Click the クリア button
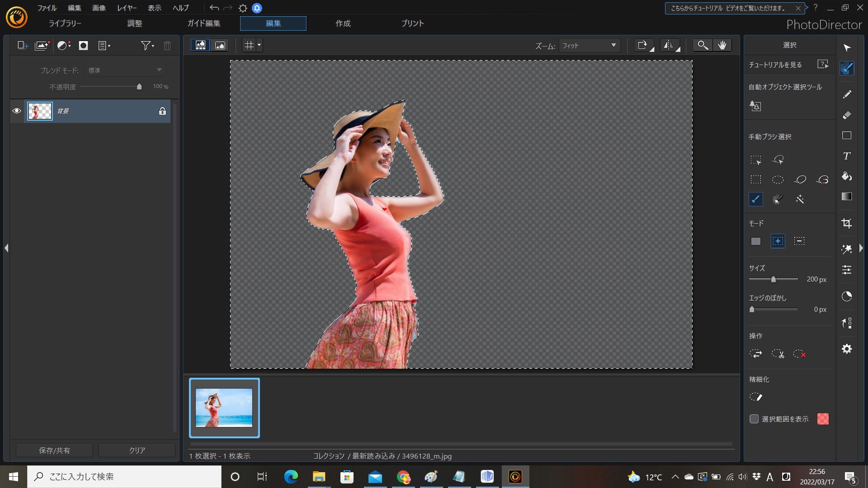This screenshot has width=868, height=488. (137, 450)
